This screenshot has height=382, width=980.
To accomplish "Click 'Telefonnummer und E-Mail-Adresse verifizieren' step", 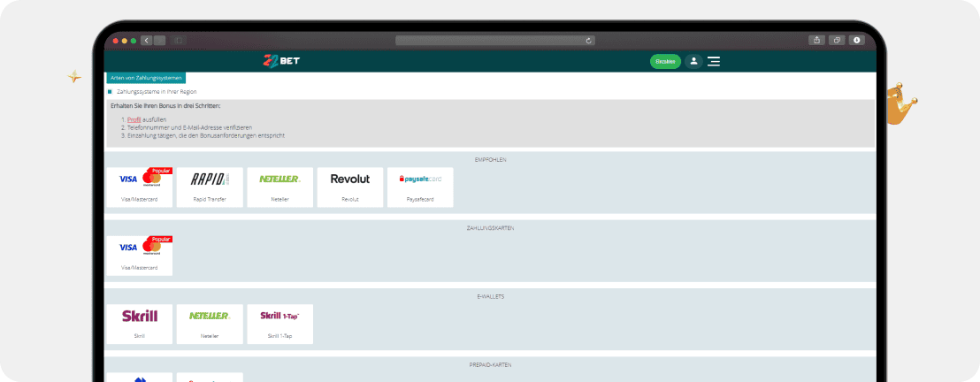I will [189, 127].
